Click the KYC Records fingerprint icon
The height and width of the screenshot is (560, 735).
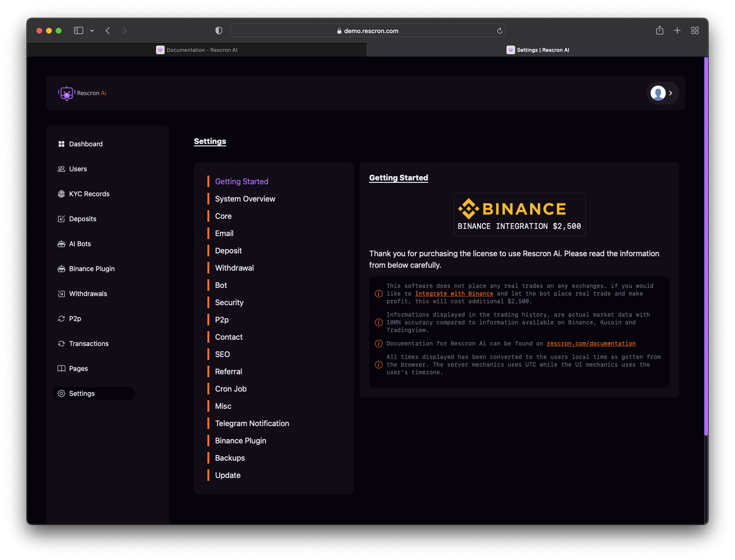point(61,194)
